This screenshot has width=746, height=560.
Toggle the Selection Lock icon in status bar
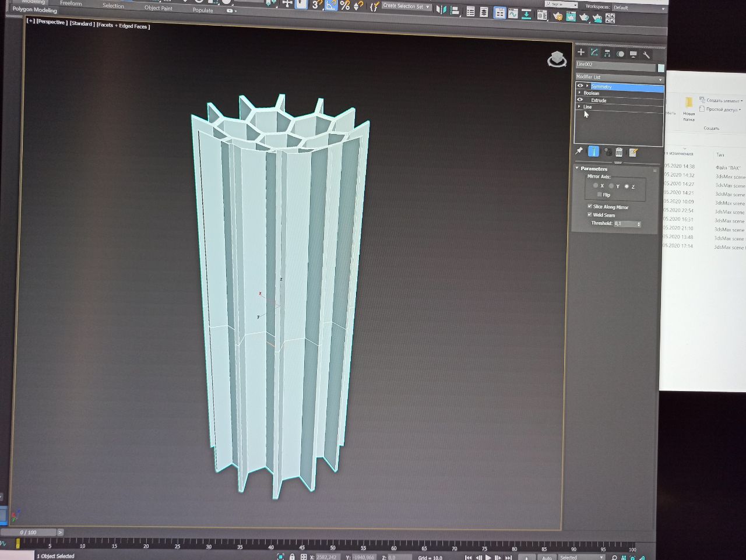click(292, 557)
